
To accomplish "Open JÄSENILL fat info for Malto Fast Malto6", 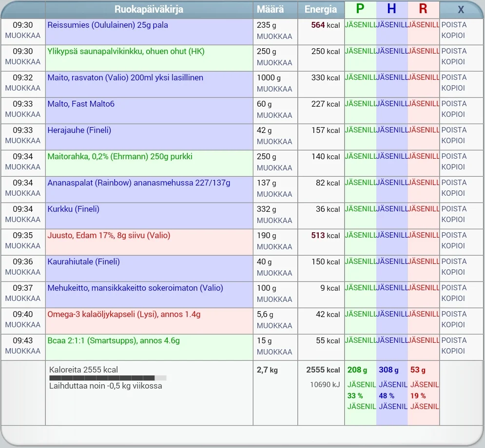I will 422,104.
